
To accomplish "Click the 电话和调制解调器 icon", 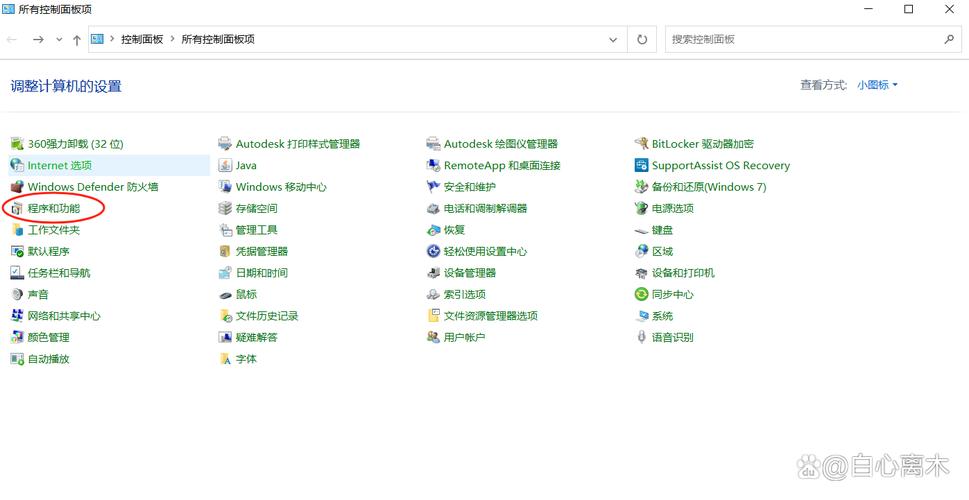I will [433, 208].
